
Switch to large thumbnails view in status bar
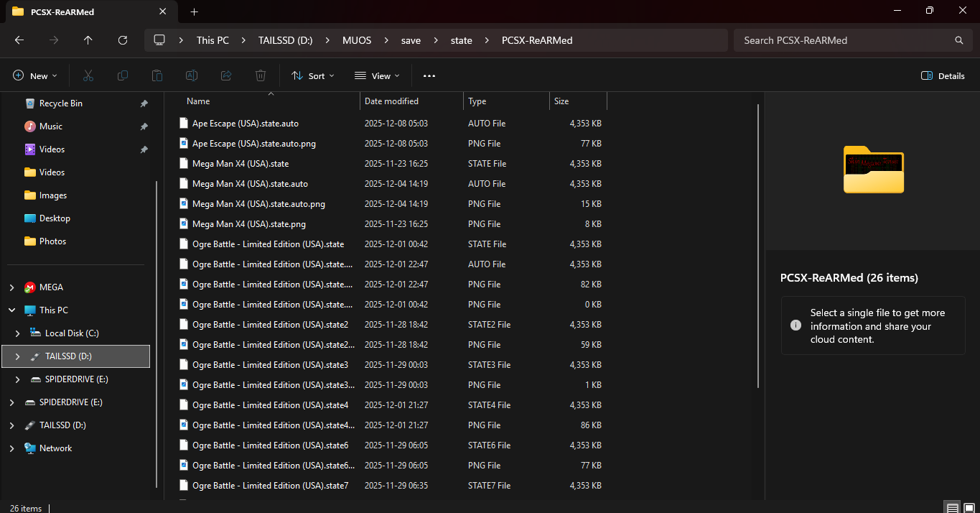[969, 508]
